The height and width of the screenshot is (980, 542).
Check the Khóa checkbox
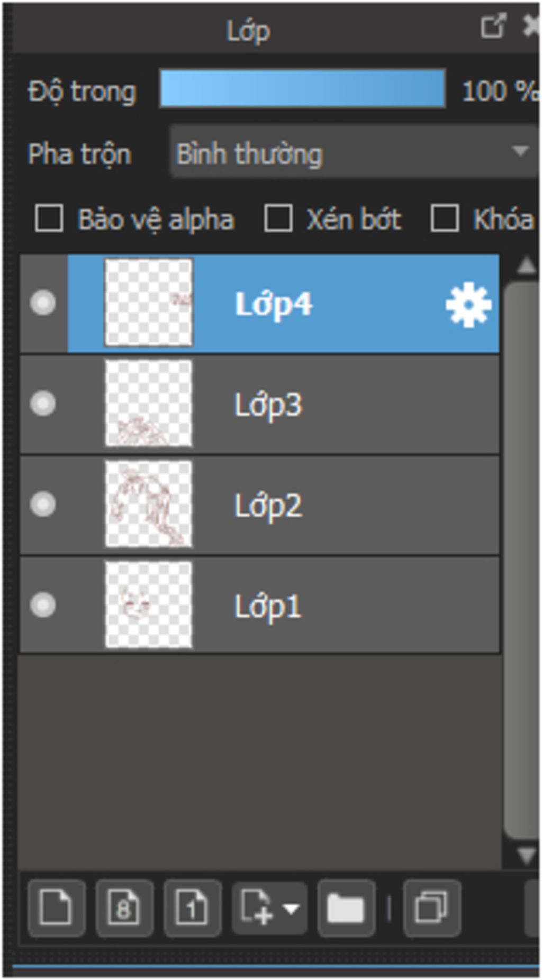[x=445, y=218]
